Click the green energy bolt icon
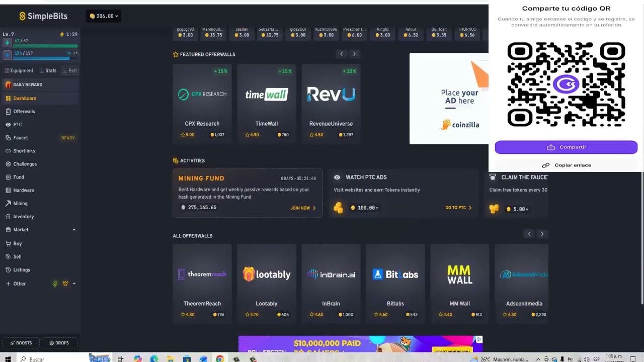Image resolution: width=644 pixels, height=362 pixels. (x=7, y=42)
